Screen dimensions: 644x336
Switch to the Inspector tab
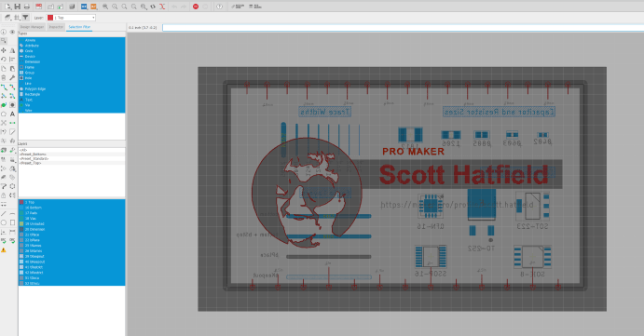click(x=56, y=27)
